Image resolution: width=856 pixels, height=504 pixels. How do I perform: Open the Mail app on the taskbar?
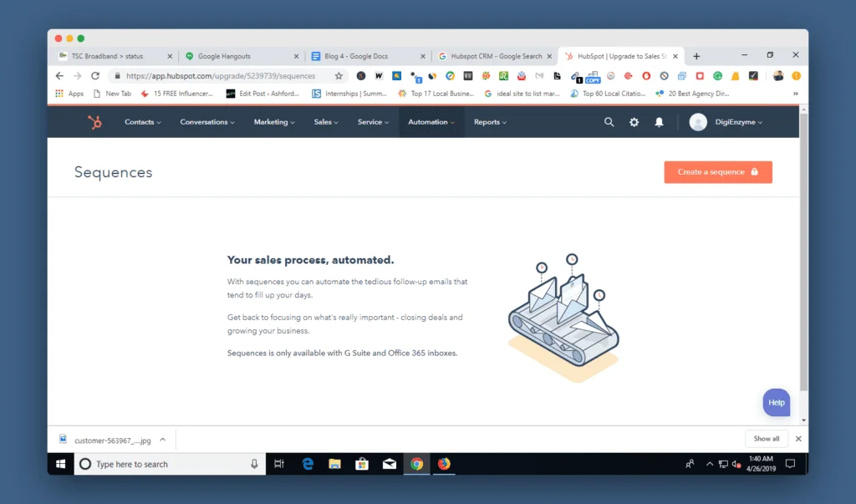(x=390, y=464)
